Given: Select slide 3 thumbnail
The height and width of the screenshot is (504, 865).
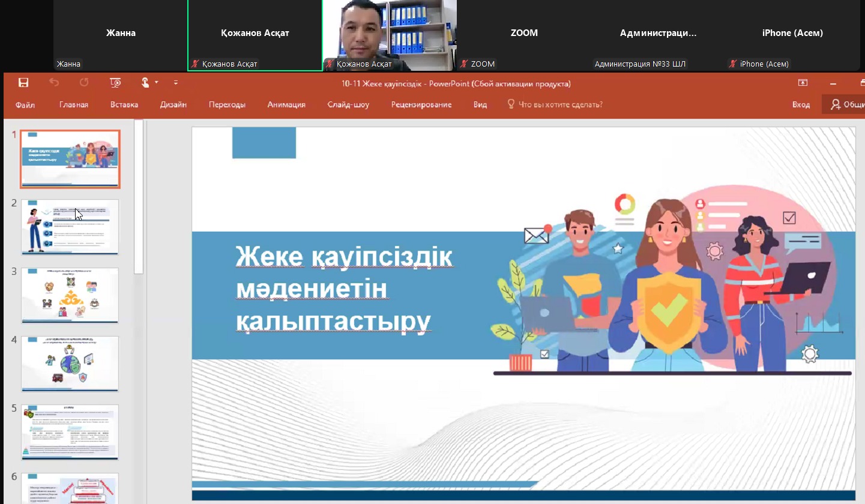Looking at the screenshot, I should (70, 296).
